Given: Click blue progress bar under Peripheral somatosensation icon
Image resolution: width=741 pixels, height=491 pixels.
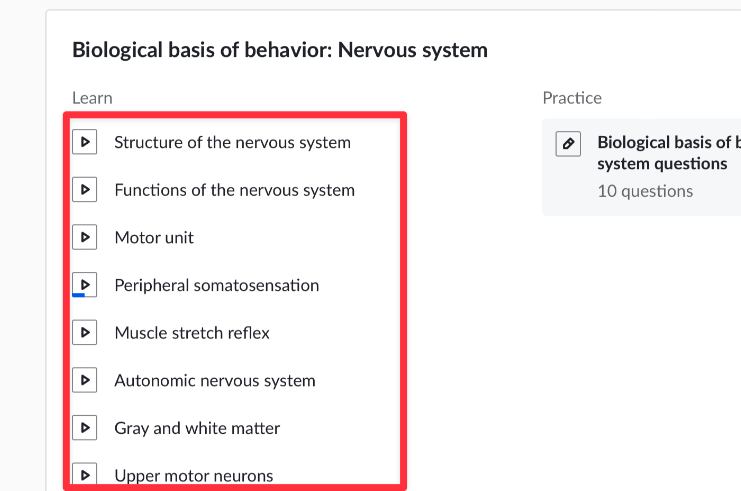Looking at the screenshot, I should (x=78, y=296).
